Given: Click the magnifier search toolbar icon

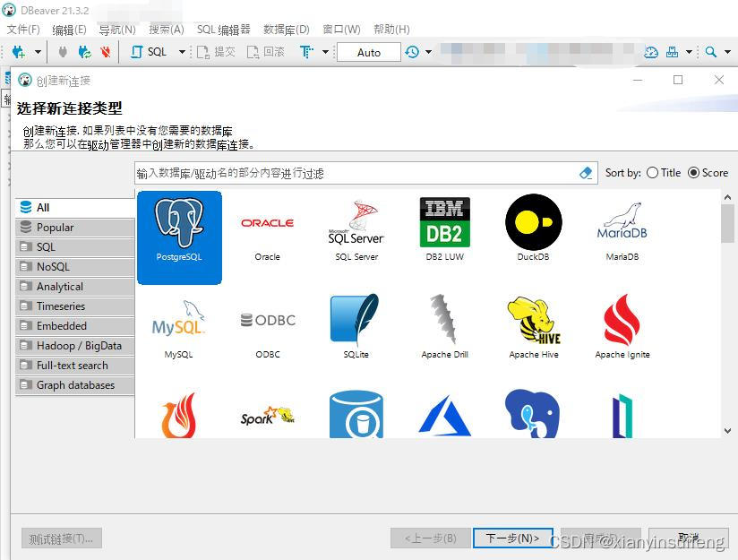Looking at the screenshot, I should click(x=711, y=52).
